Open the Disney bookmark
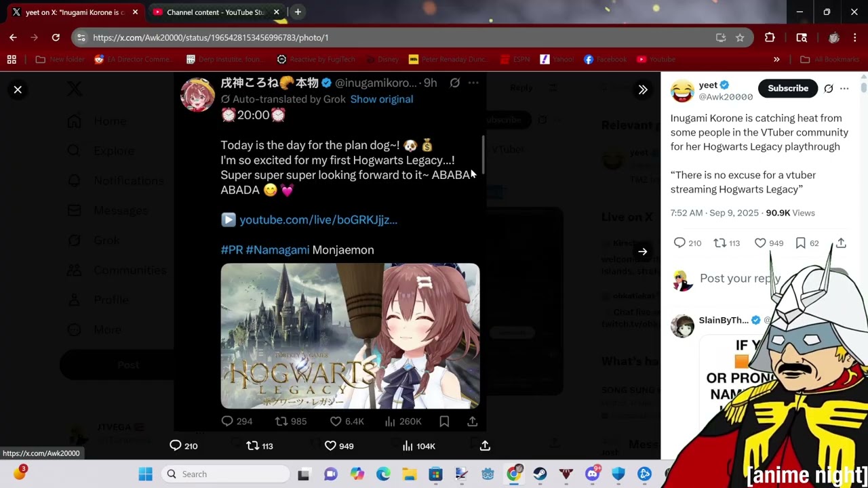The width and height of the screenshot is (868, 488). (x=381, y=60)
